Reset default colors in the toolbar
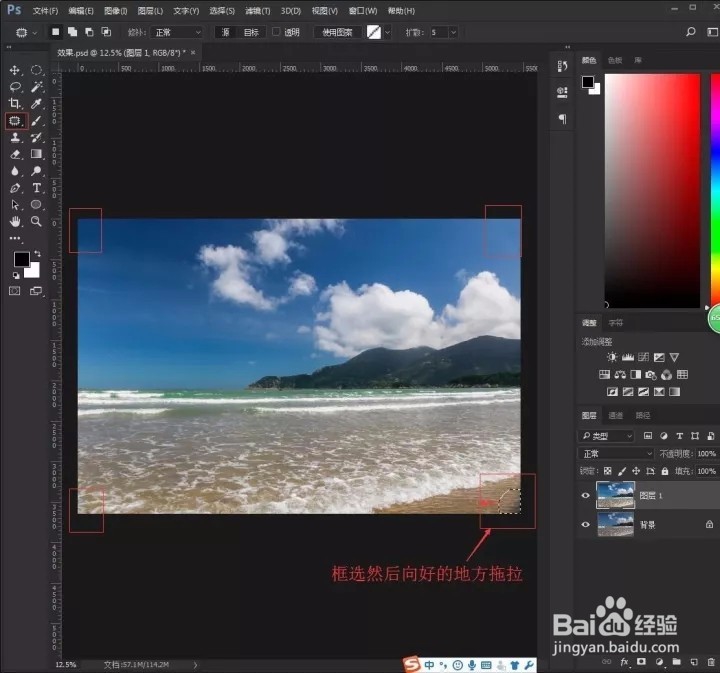The height and width of the screenshot is (673, 720). 16,275
